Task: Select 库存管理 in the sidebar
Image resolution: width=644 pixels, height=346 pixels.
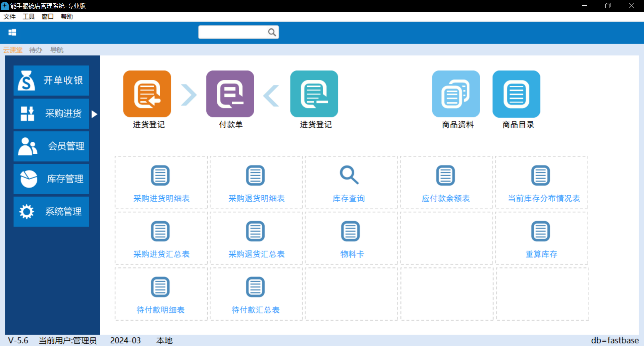Action: coord(51,179)
